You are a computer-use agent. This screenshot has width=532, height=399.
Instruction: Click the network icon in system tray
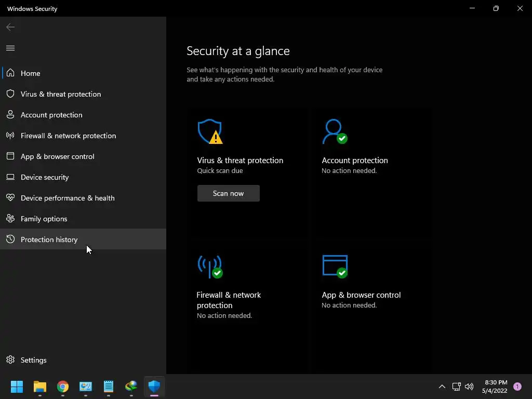point(456,387)
